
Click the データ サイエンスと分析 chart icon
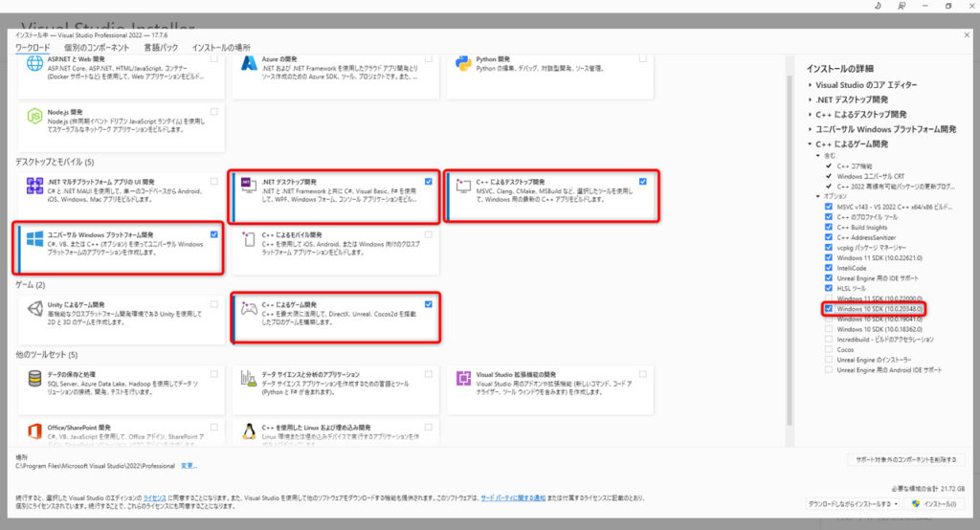pyautogui.click(x=249, y=378)
